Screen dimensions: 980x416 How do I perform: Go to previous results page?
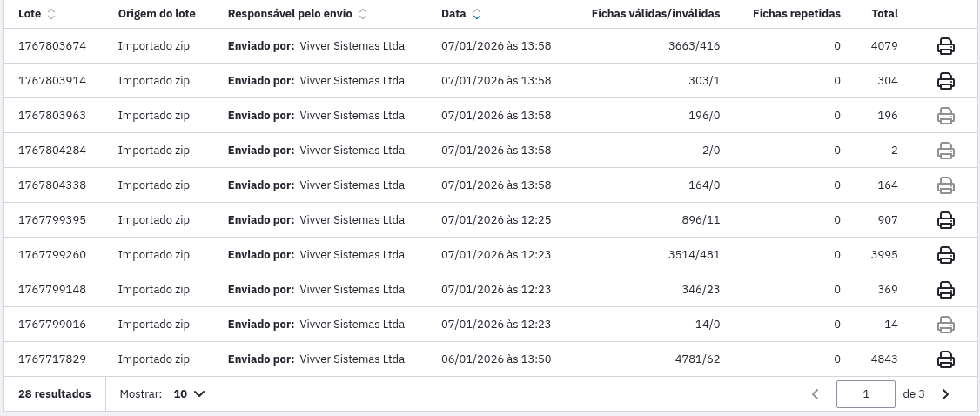pos(816,394)
